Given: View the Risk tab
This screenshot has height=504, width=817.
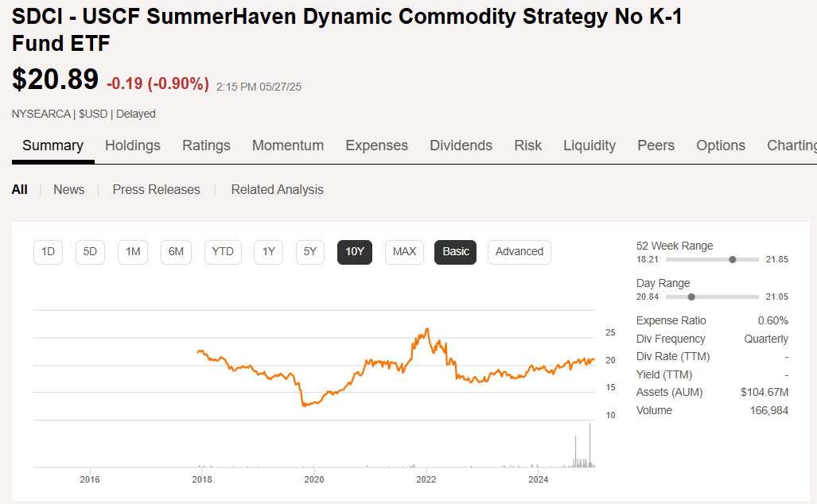Looking at the screenshot, I should (x=527, y=145).
